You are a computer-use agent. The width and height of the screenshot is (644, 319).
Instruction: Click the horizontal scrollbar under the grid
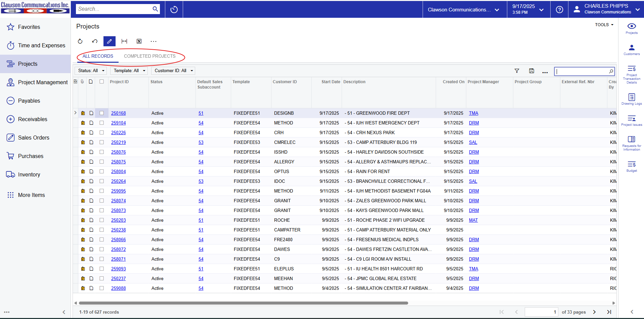tap(243, 303)
